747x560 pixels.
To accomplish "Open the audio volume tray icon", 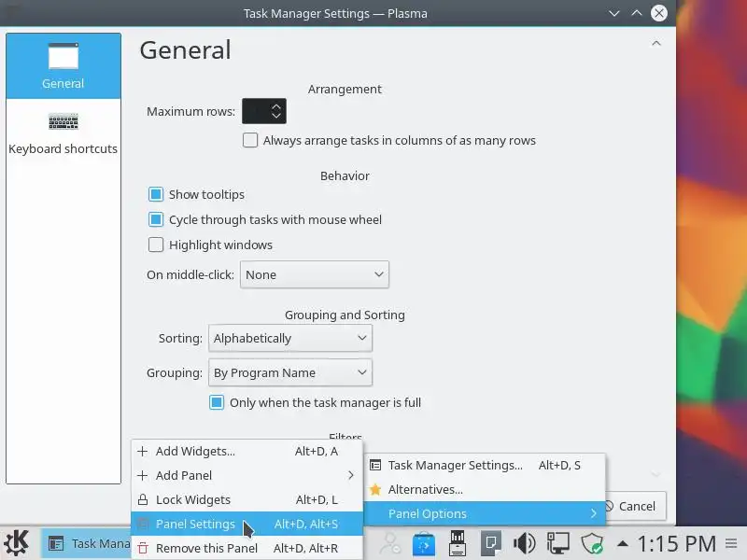I will 524,543.
